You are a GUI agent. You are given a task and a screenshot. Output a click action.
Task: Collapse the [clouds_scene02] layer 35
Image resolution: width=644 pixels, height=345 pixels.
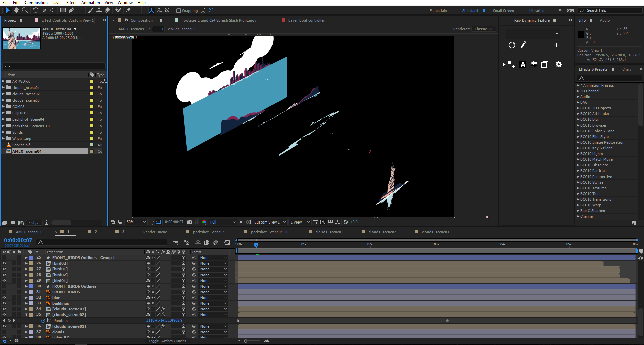click(26, 315)
